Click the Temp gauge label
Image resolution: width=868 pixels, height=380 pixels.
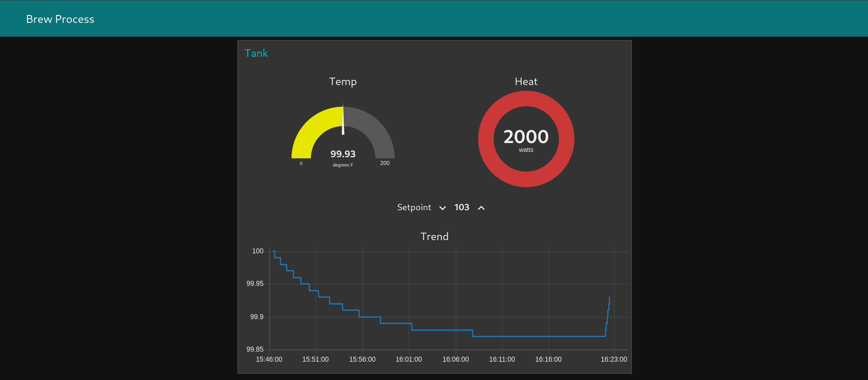click(343, 82)
